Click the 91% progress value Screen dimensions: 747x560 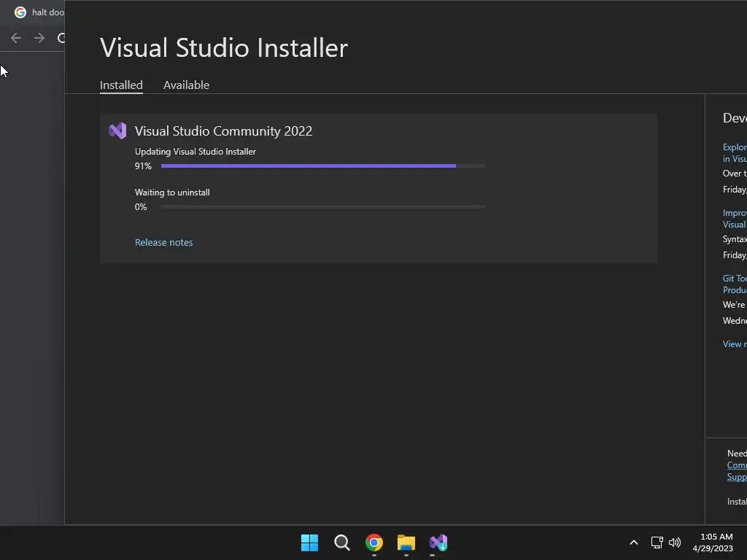(143, 166)
